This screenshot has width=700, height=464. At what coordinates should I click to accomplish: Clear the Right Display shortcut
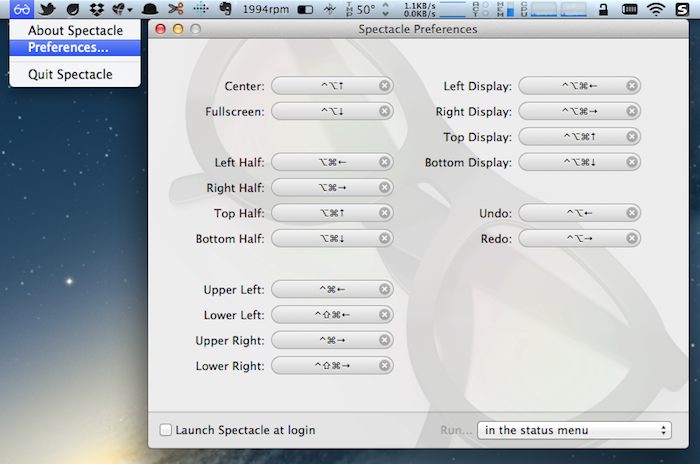(x=632, y=111)
